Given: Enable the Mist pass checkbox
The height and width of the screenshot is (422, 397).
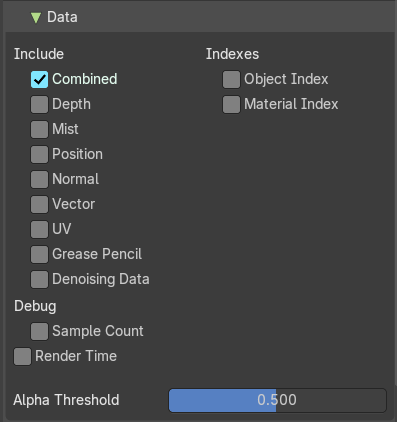Looking at the screenshot, I should (x=39, y=129).
